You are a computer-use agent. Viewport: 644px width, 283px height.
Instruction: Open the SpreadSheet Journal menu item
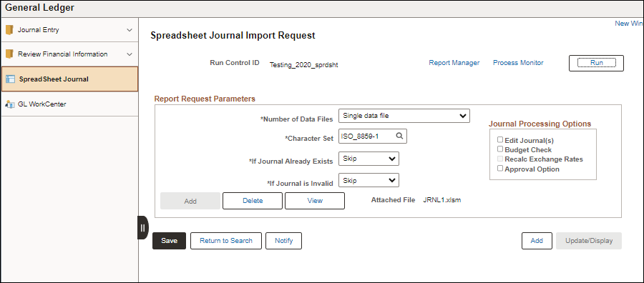(69, 79)
